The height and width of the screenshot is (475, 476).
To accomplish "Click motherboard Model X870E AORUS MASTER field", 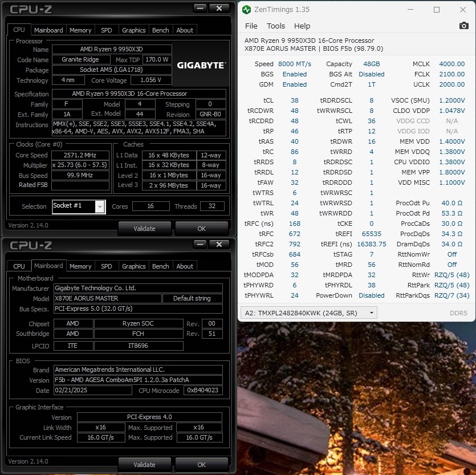I will tap(108, 298).
